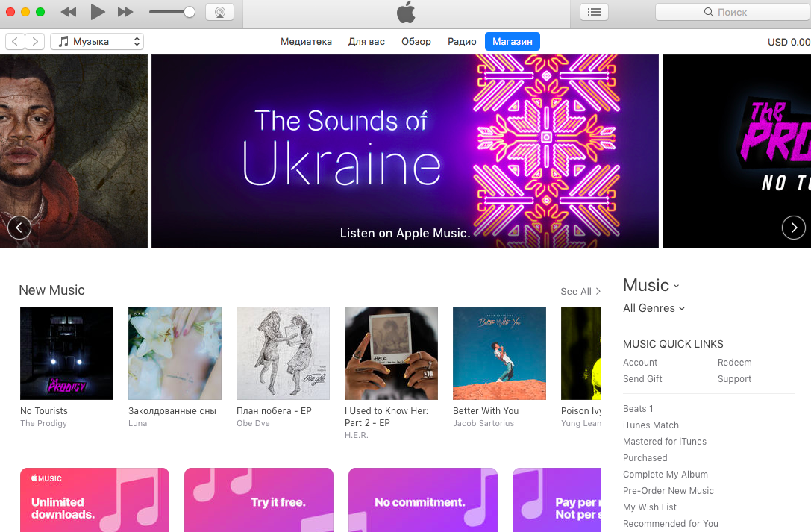Open the Музыка media type dropdown
Screen dimensions: 811x532
(x=97, y=41)
